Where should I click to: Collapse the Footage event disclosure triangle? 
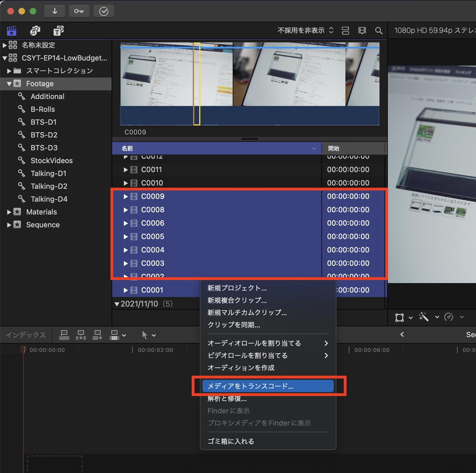(9, 84)
